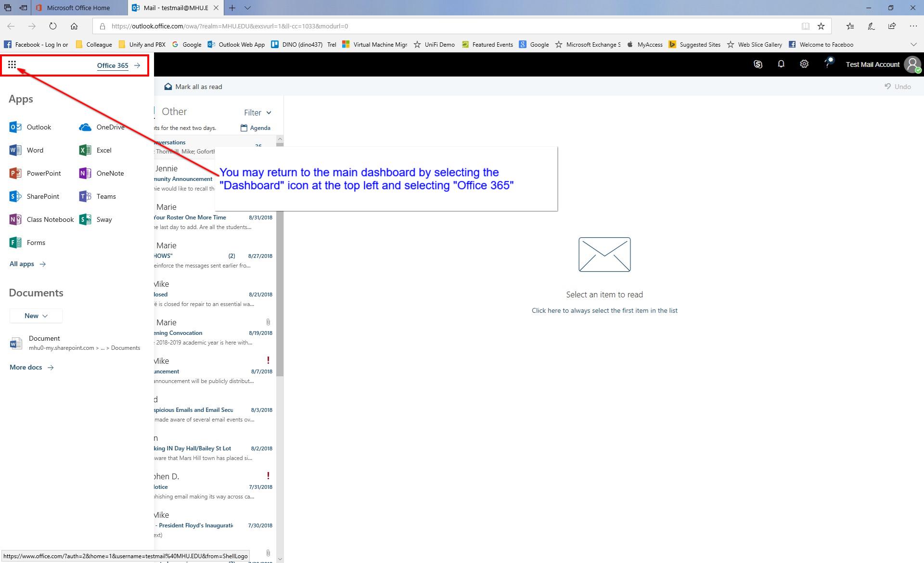Expand the New document dropdown
The image size is (924, 563).
tap(36, 316)
